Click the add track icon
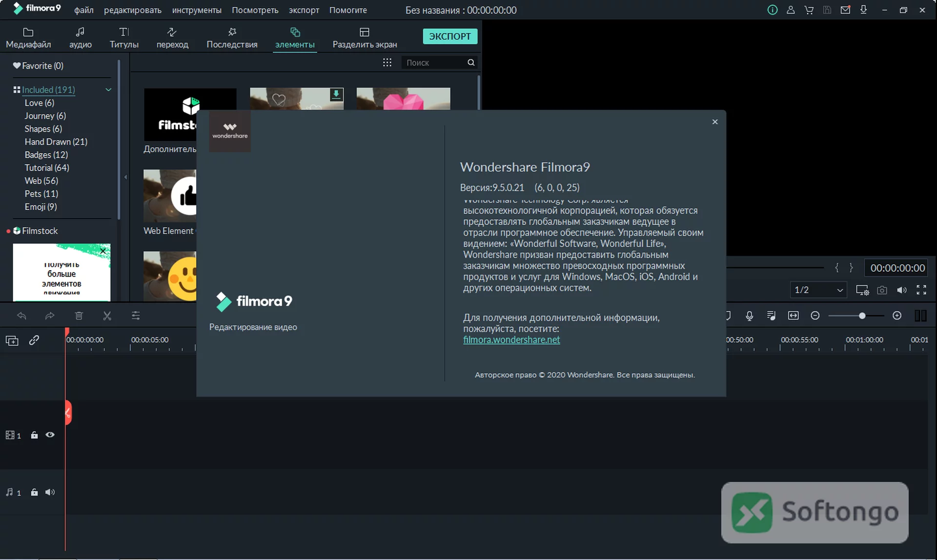 (12, 340)
